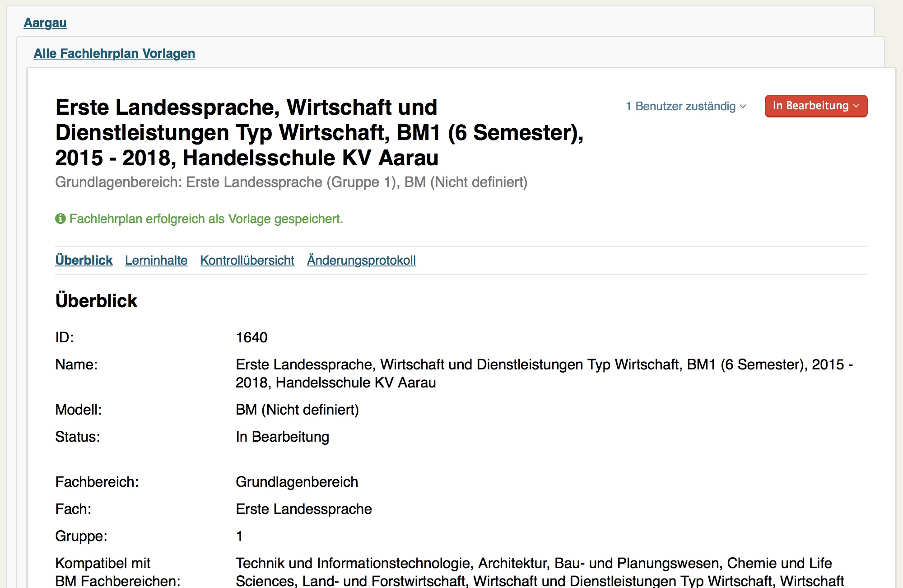Click the Status value 'In Bearbeitung'
Viewport: 903px width, 588px height.
click(x=282, y=437)
